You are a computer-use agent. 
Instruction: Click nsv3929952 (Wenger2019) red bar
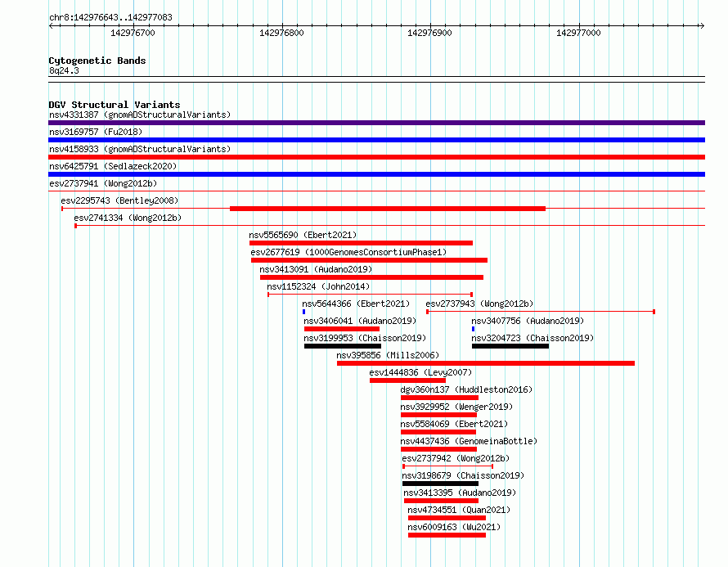tap(438, 415)
